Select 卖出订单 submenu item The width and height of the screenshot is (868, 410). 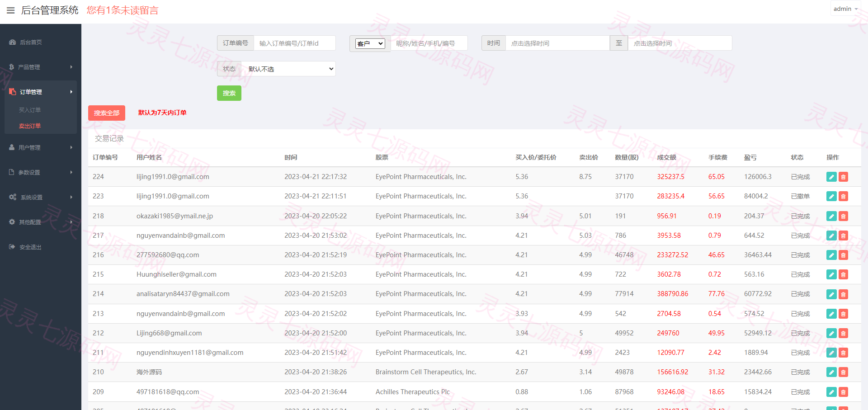pos(30,126)
